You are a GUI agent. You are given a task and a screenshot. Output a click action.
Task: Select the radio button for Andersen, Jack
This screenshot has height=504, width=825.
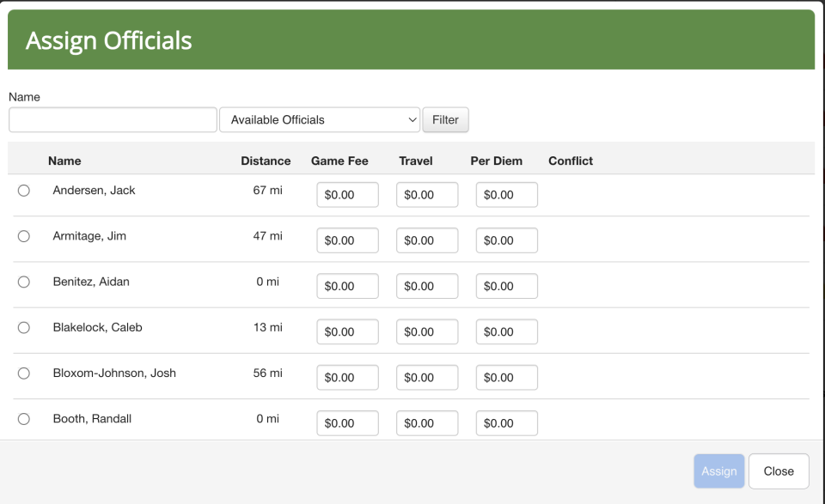pos(24,191)
